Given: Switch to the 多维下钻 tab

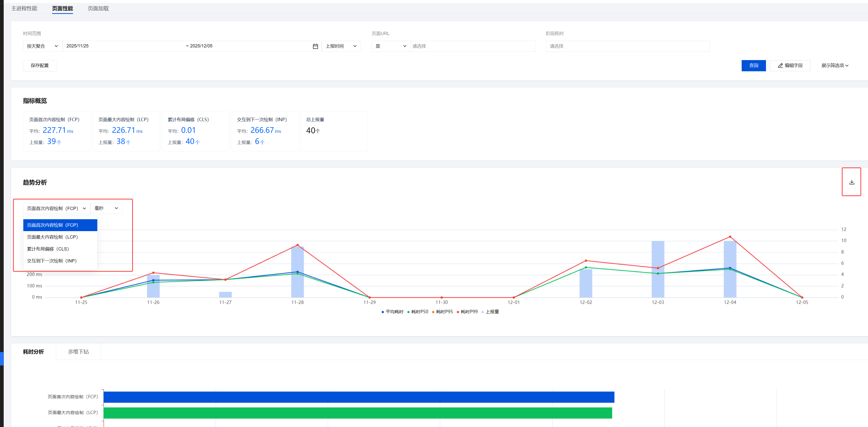Looking at the screenshot, I should (x=78, y=352).
